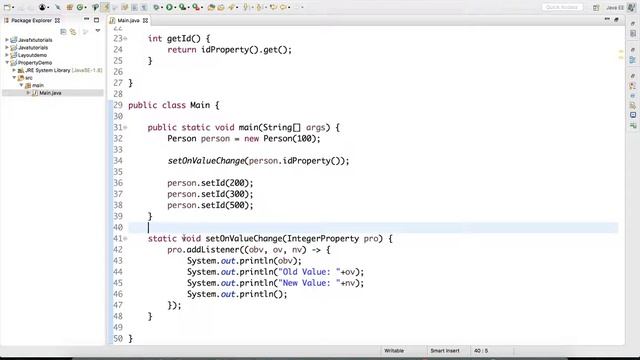Maximize the Package Explorer view
The height and width of the screenshot is (360, 640).
(96, 20)
